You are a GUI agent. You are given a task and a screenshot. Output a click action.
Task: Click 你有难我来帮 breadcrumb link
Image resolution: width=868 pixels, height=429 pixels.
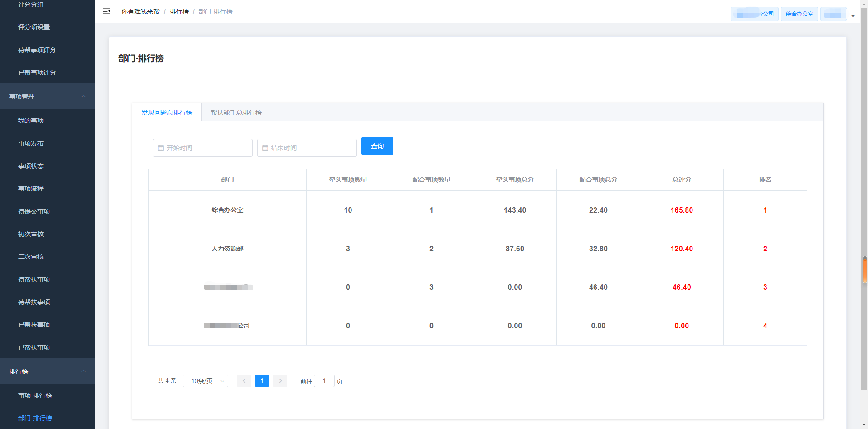pos(141,11)
